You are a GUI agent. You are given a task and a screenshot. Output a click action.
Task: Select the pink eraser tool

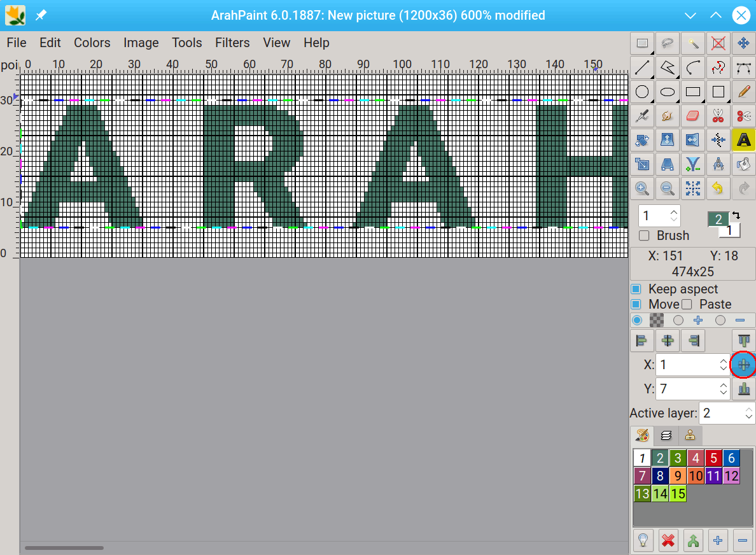[693, 116]
